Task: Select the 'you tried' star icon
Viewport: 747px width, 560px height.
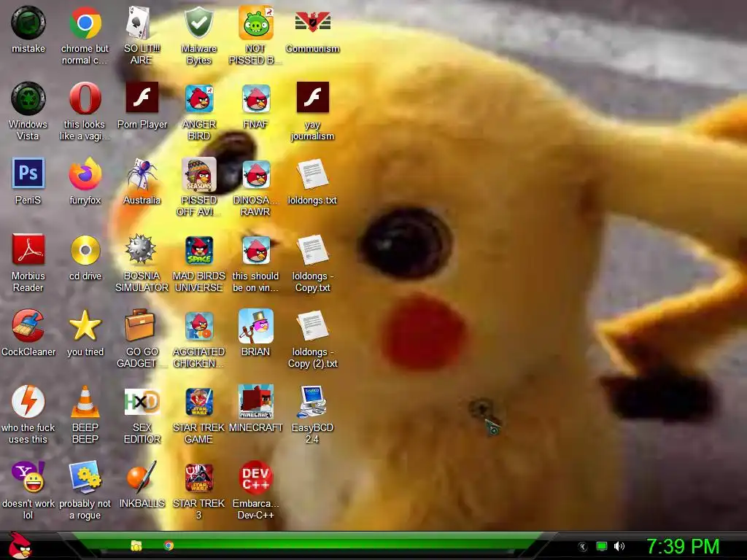Action: [x=85, y=326]
